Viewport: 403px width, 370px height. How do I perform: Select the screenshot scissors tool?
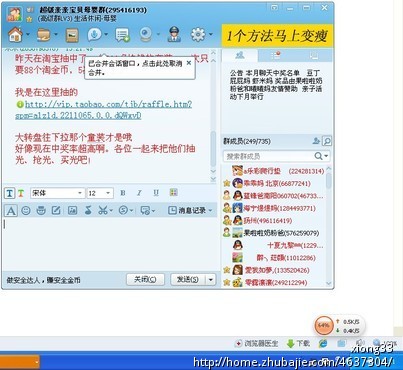[103, 210]
